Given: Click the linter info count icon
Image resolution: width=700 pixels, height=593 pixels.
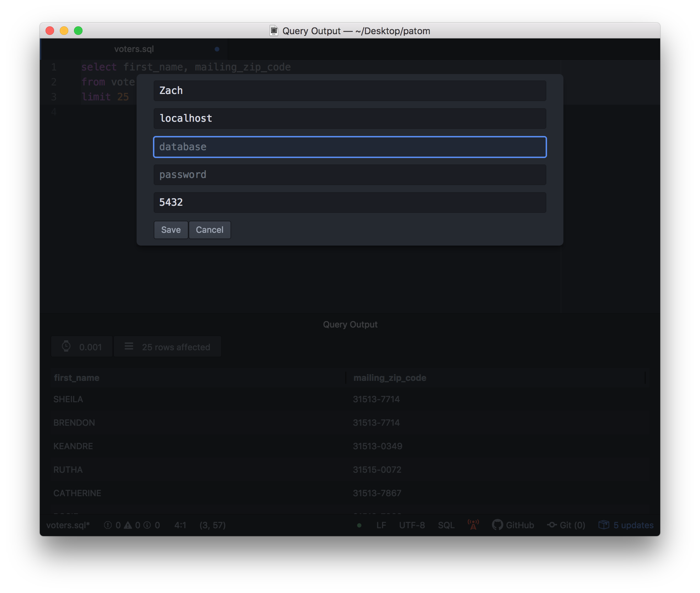Looking at the screenshot, I should pos(147,525).
